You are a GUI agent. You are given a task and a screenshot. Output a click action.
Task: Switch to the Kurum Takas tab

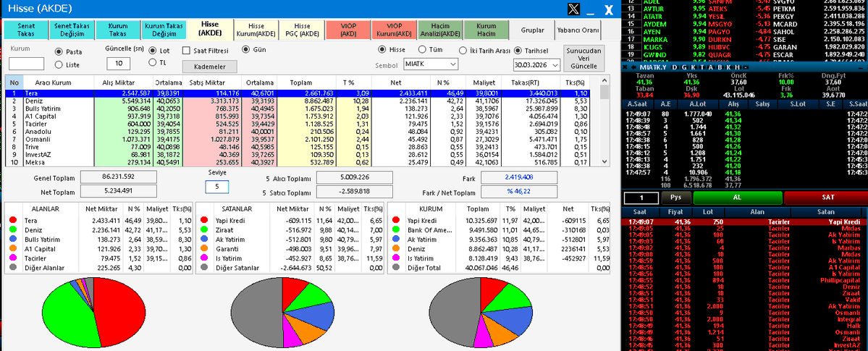118,30
